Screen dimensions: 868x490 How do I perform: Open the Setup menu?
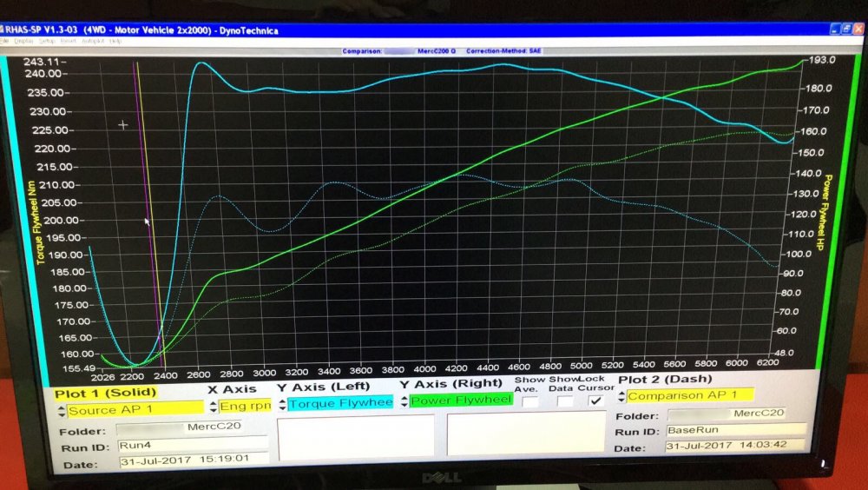click(x=48, y=41)
